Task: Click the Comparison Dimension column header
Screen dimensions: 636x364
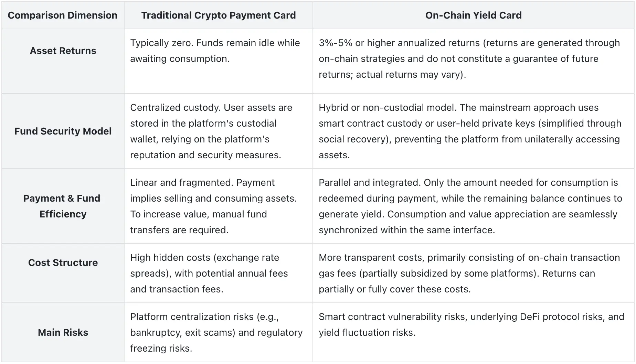Action: [x=63, y=15]
